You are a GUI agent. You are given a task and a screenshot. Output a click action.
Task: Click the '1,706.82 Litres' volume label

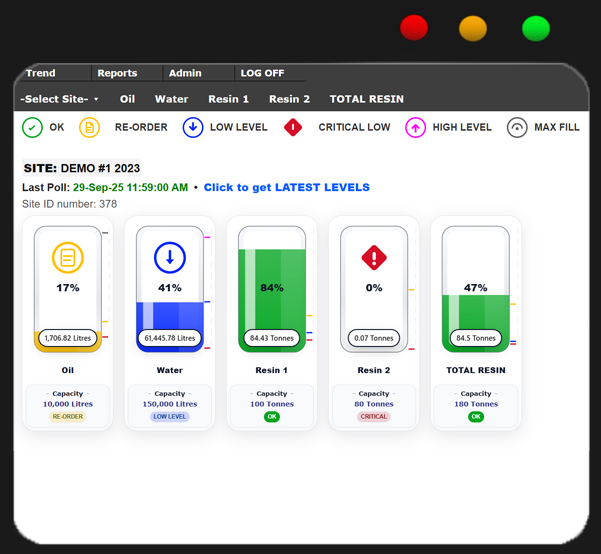point(68,338)
